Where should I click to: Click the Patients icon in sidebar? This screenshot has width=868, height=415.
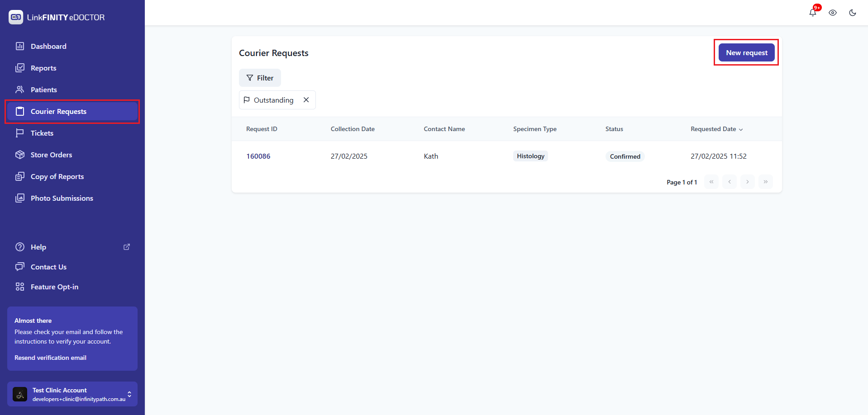(20, 90)
